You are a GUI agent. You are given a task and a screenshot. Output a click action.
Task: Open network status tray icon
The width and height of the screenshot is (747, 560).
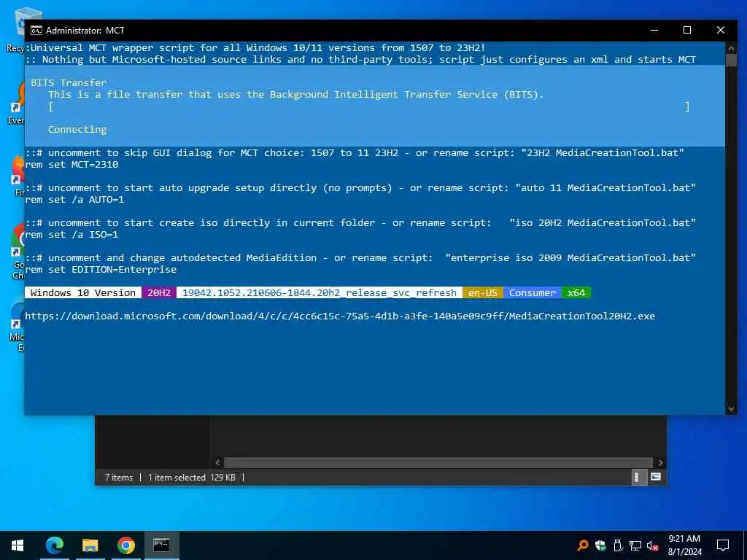click(635, 545)
